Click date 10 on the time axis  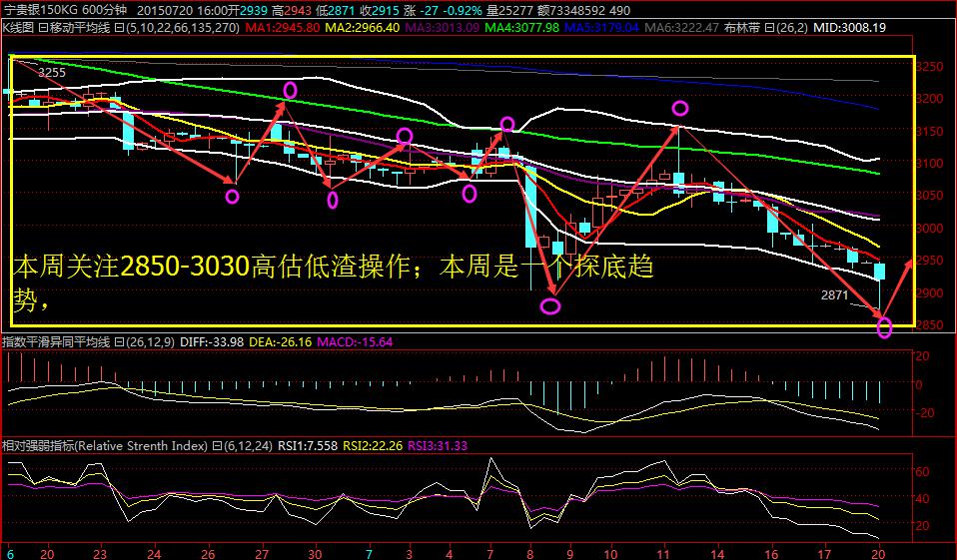(x=609, y=554)
